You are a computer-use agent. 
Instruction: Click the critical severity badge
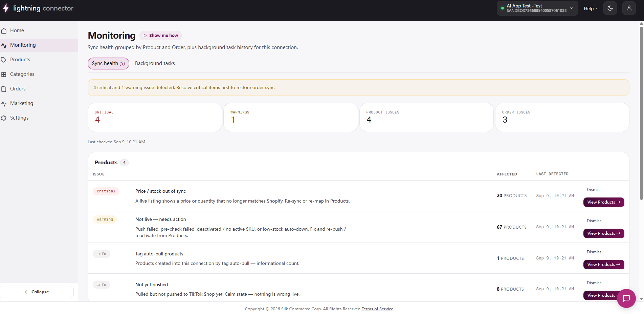coord(106,191)
